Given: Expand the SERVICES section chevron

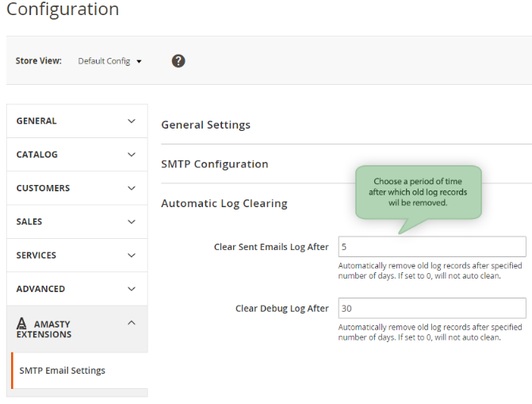Looking at the screenshot, I should coord(132,256).
